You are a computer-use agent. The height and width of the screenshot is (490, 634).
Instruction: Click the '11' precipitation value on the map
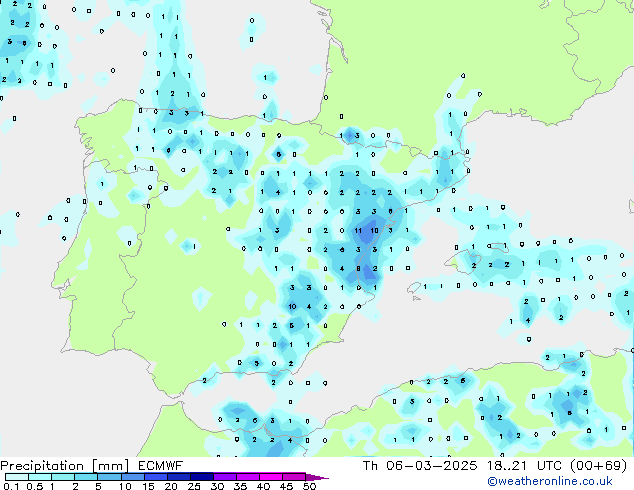tap(358, 230)
